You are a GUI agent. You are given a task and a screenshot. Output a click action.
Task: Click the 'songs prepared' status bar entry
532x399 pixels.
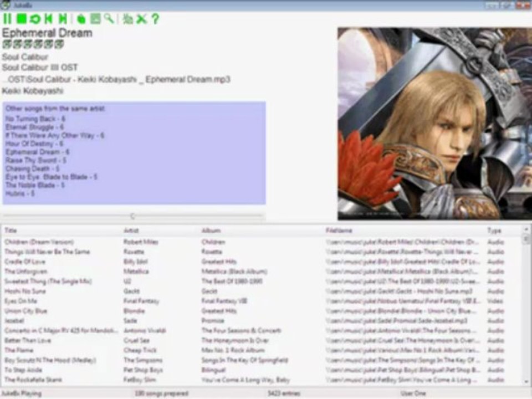[161, 393]
